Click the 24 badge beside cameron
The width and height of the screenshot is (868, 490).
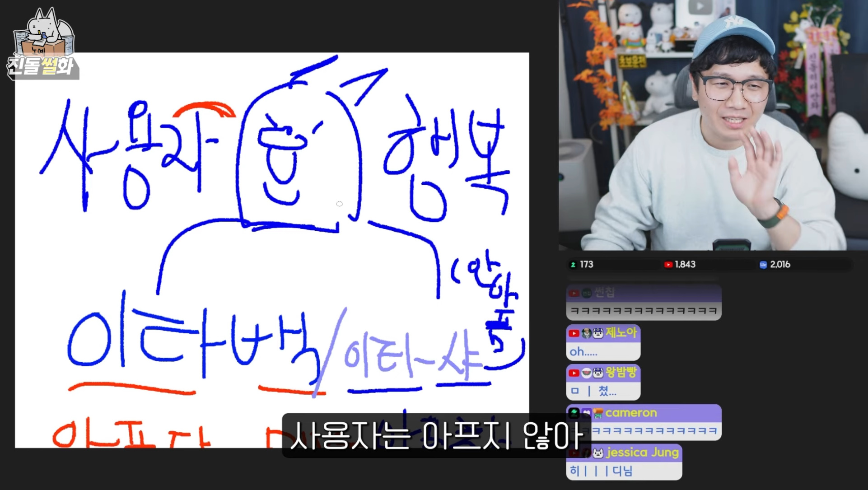pos(598,413)
